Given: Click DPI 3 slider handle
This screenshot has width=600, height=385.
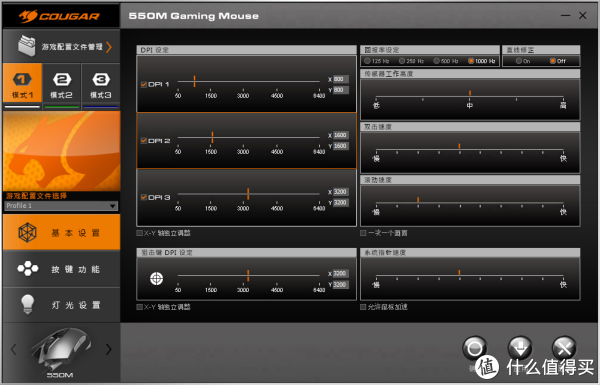Looking at the screenshot, I should click(248, 194).
